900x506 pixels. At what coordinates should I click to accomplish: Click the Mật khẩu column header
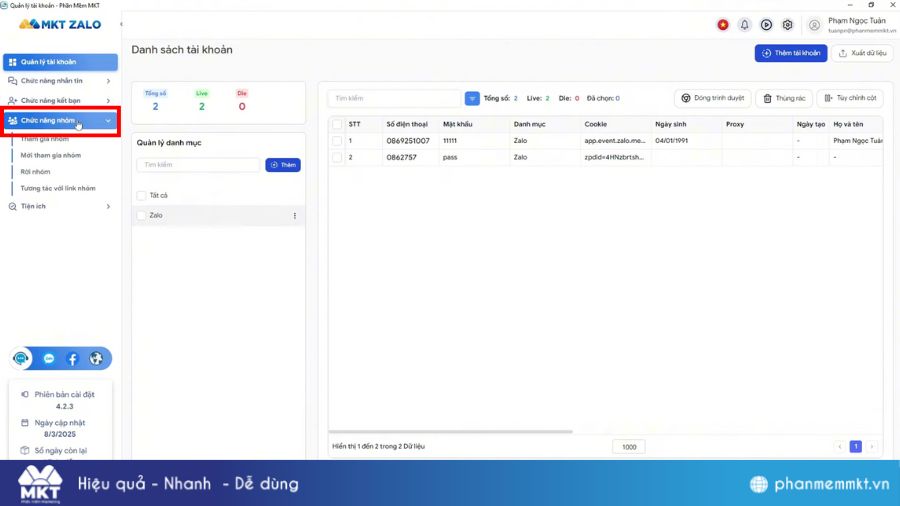pyautogui.click(x=457, y=124)
